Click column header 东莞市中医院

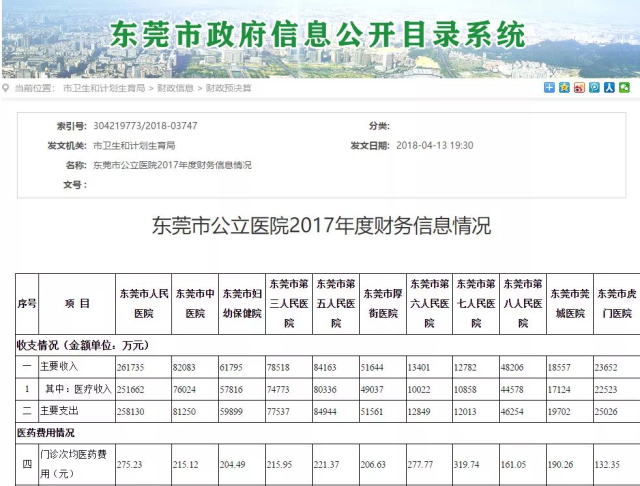pos(195,304)
